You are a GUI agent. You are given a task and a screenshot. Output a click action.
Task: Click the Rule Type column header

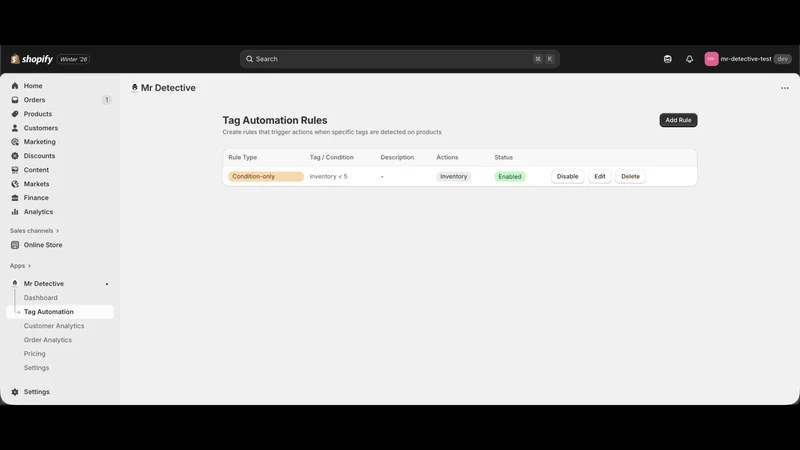(242, 157)
